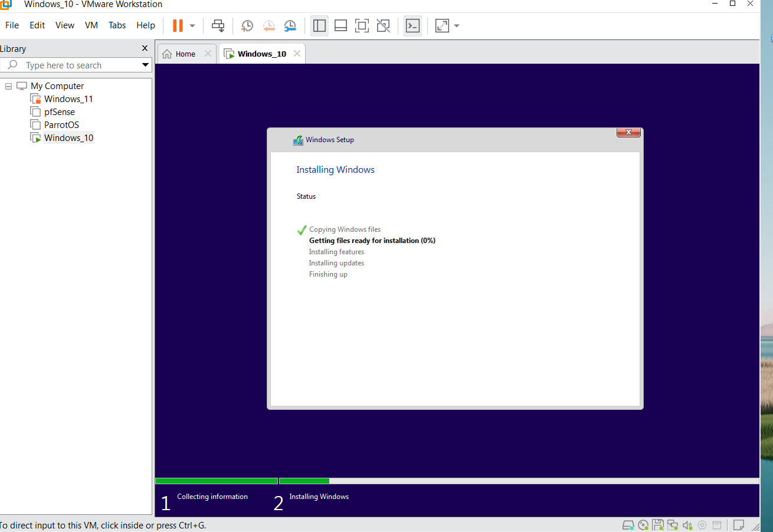Click the Windows Setup title icon
This screenshot has width=773, height=532.
pos(298,140)
